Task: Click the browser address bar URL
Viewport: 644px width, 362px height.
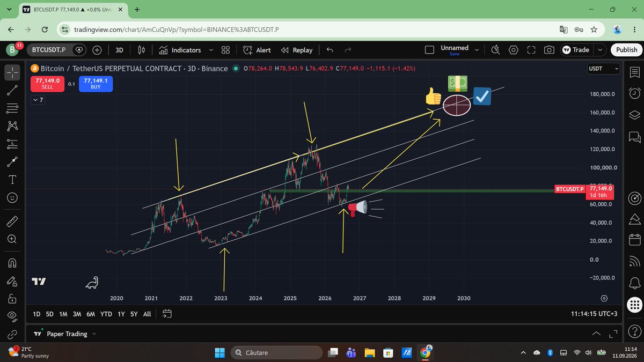Action: click(177, 29)
